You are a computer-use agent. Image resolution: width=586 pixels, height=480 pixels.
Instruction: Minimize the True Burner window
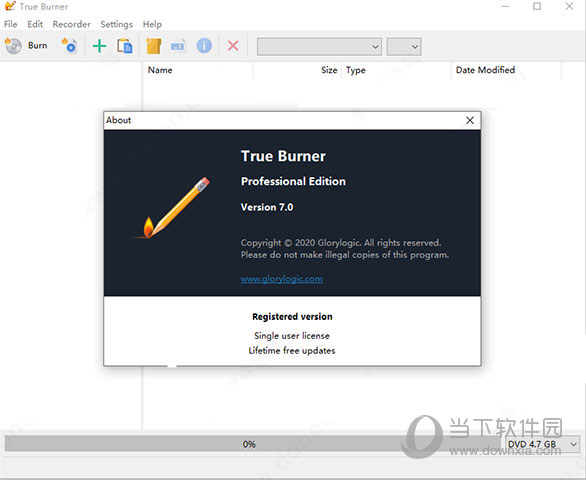pos(505,6)
